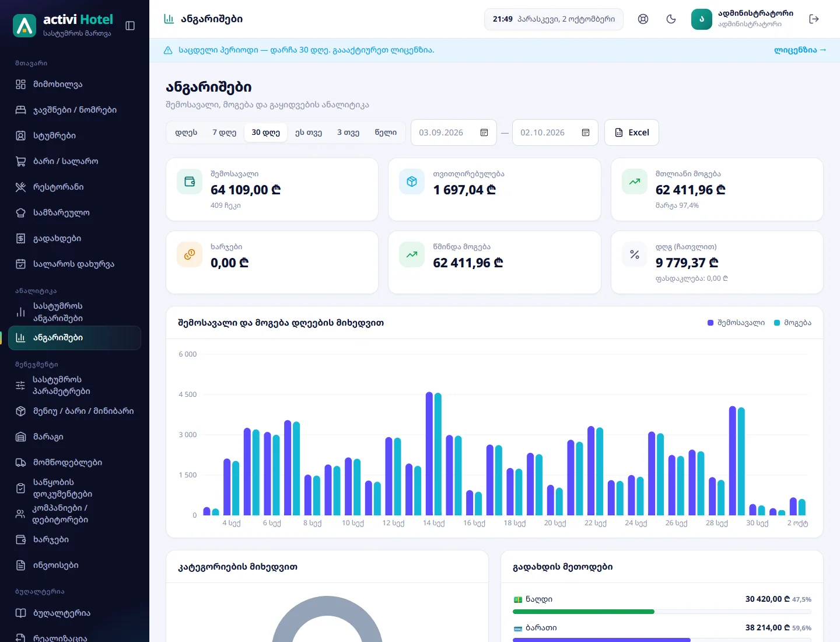Click the ბუღალტერია book icon
This screenshot has height=642, width=840.
[20, 613]
